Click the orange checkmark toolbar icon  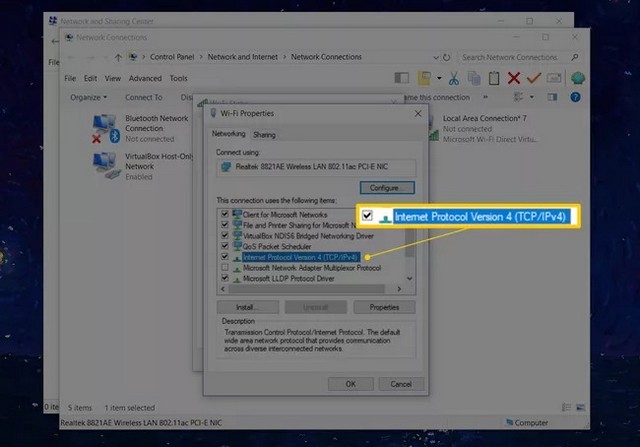pos(533,78)
